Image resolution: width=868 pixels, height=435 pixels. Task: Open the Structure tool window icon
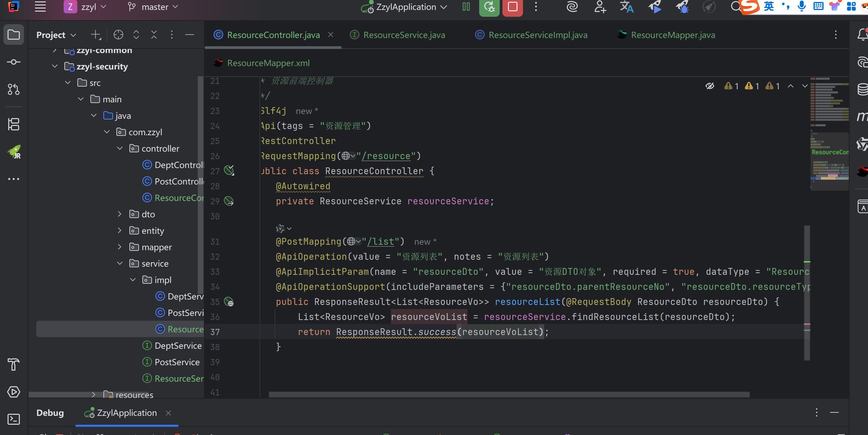pos(14,124)
